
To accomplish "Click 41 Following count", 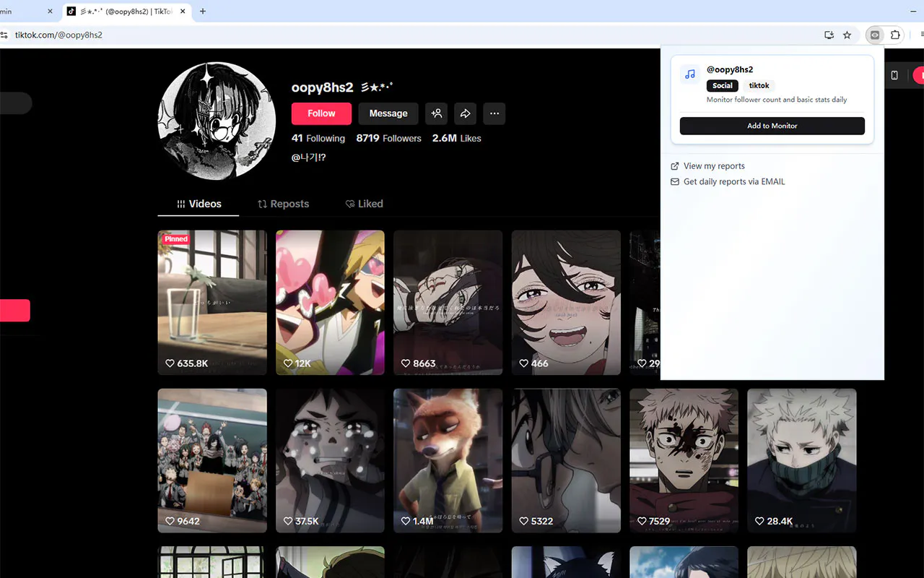I will [x=318, y=138].
